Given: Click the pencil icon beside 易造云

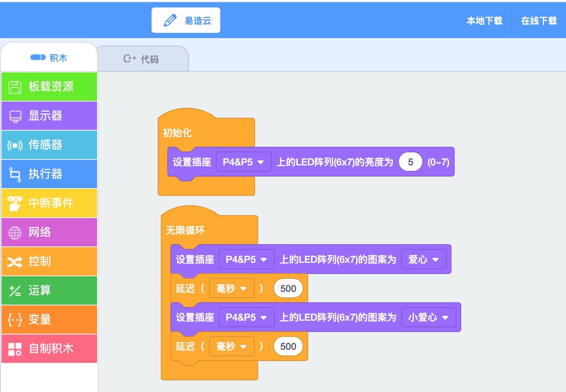Looking at the screenshot, I should click(x=170, y=21).
